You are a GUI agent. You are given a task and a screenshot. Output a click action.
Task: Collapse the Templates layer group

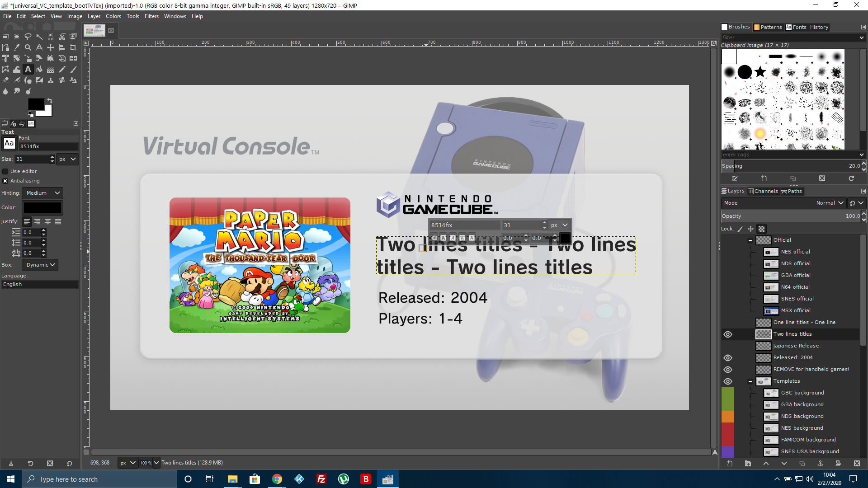coord(750,381)
